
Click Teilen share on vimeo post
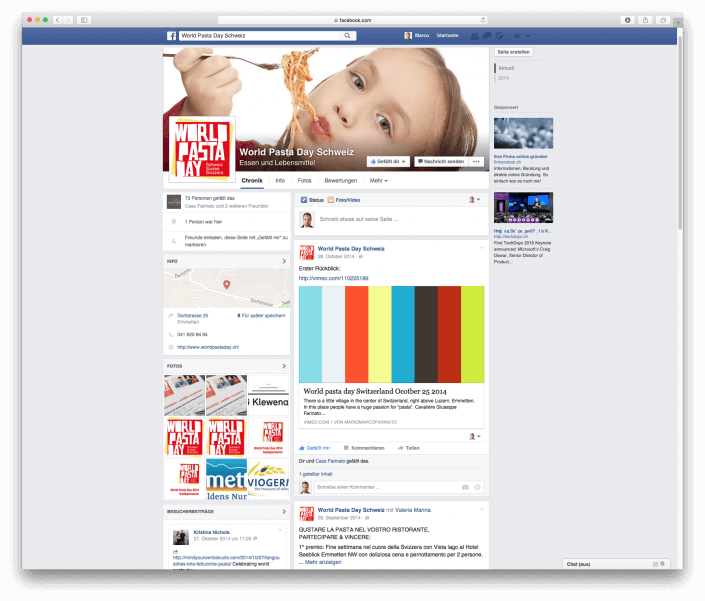click(x=409, y=448)
